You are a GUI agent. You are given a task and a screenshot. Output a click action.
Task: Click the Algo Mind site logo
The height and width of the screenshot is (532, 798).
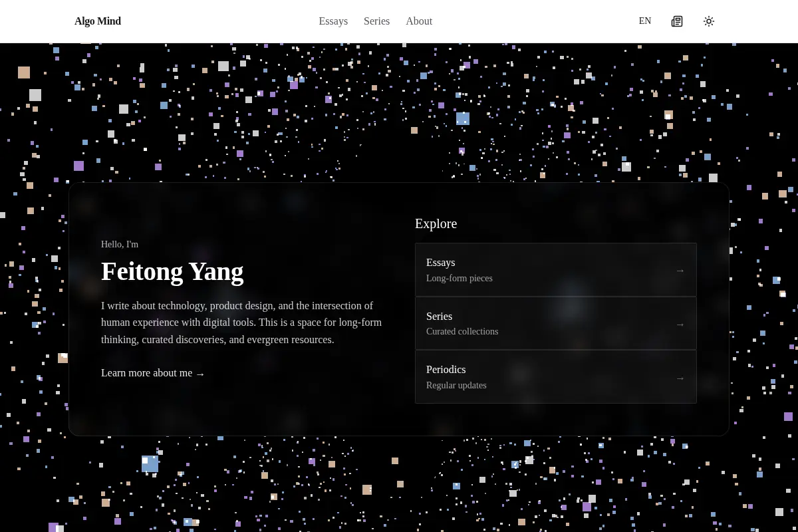pyautogui.click(x=98, y=21)
